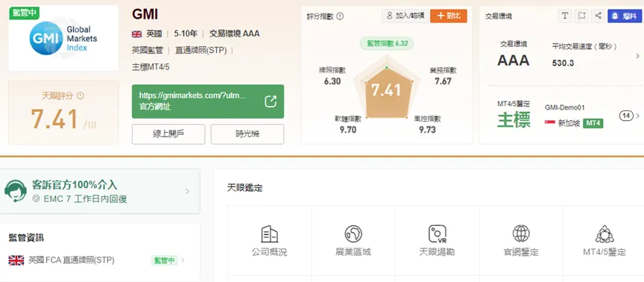Click the green 監管中 label on logo
Viewport: 644px width, 282px height.
click(x=24, y=13)
